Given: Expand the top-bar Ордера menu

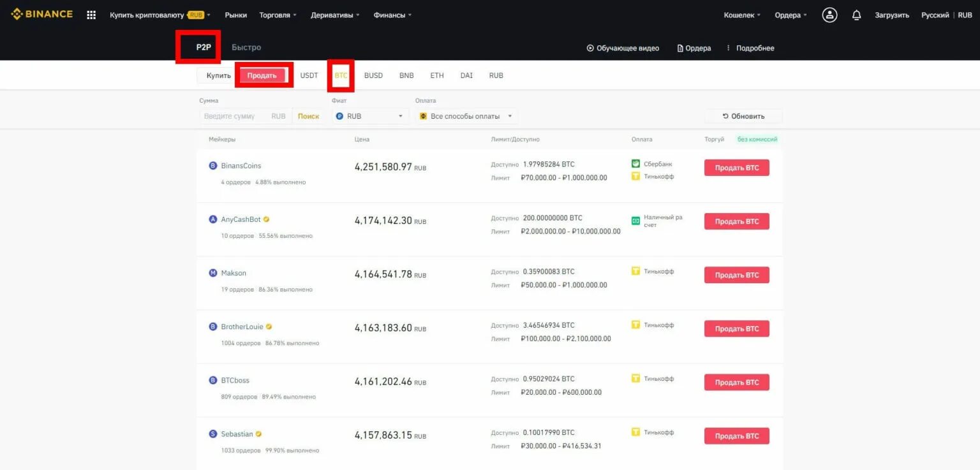Looking at the screenshot, I should click(x=791, y=15).
